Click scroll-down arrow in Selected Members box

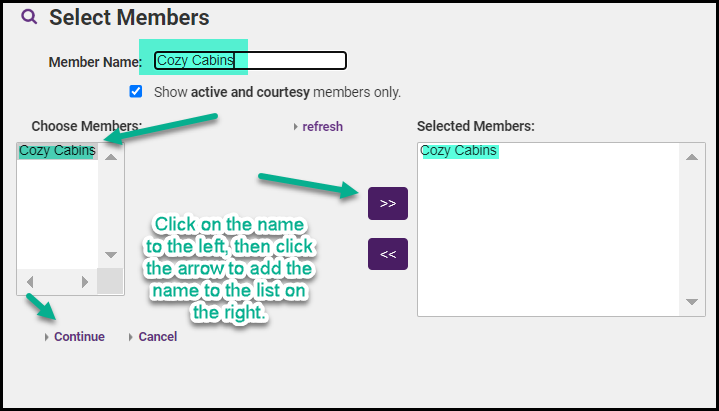point(691,302)
